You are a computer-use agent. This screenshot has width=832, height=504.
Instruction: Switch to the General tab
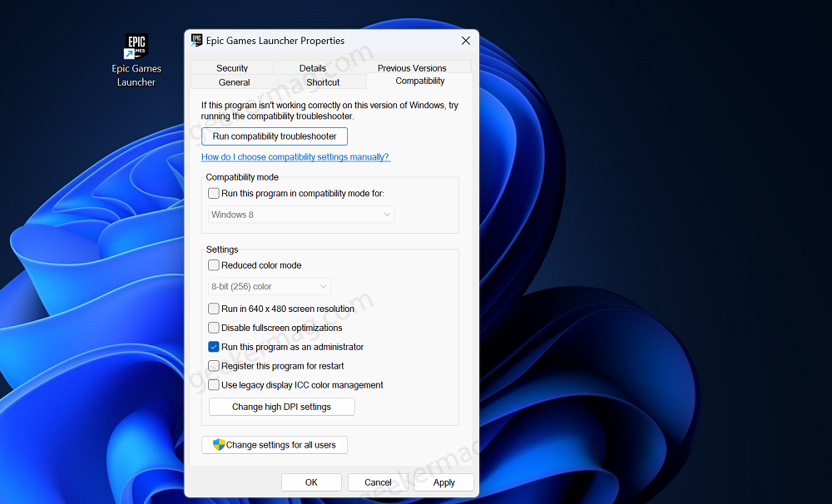234,82
